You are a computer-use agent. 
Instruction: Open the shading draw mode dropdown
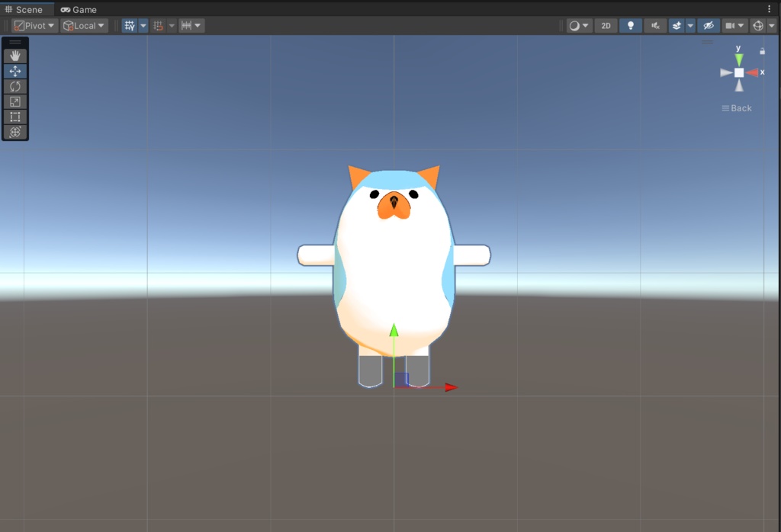point(580,25)
